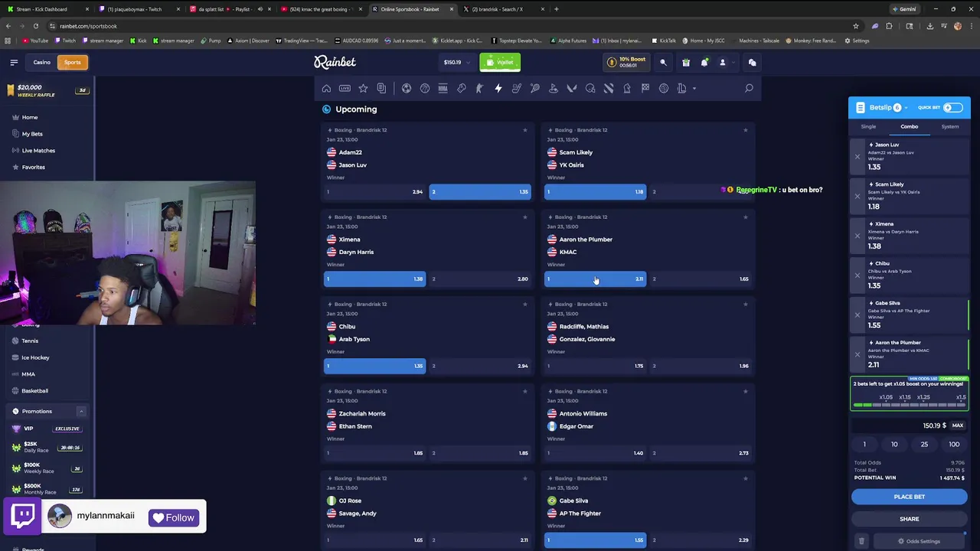Favorite the Chibu vs Arab Tyson match
980x551 pixels.
point(524,305)
